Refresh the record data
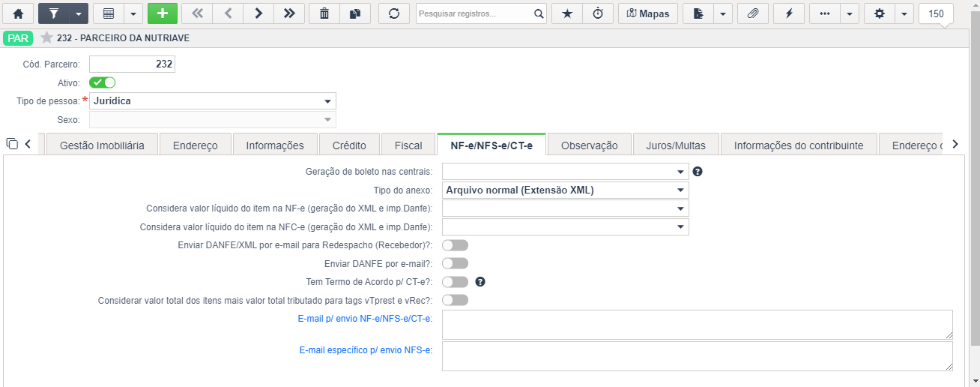 (x=393, y=13)
